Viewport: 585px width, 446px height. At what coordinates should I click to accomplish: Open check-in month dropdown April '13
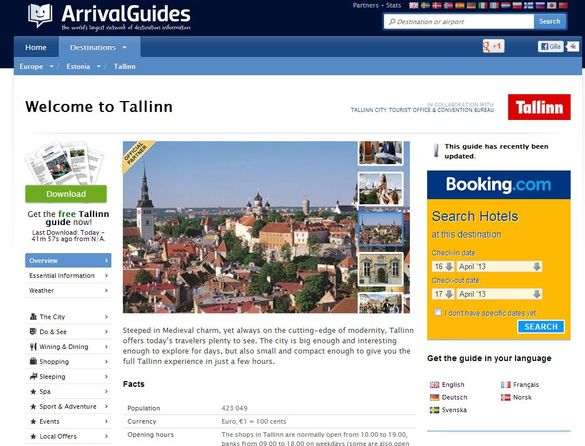click(499, 266)
